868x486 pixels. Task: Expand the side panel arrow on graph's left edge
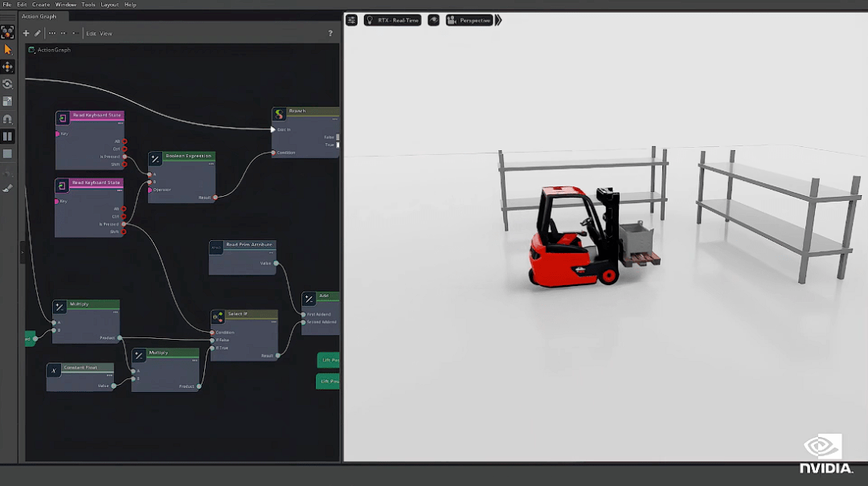click(x=23, y=252)
